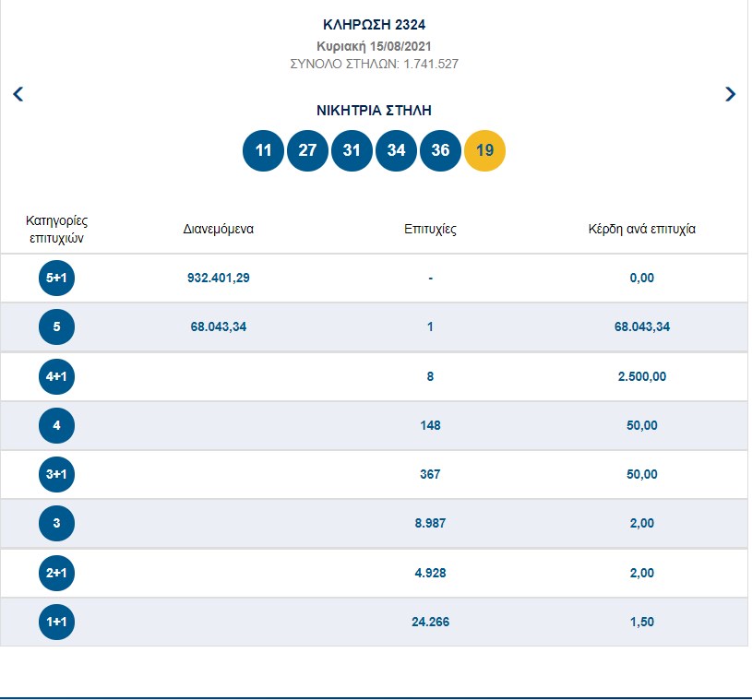Screen dimensions: 752x700
Task: Select the 5 category badge
Action: (56, 326)
